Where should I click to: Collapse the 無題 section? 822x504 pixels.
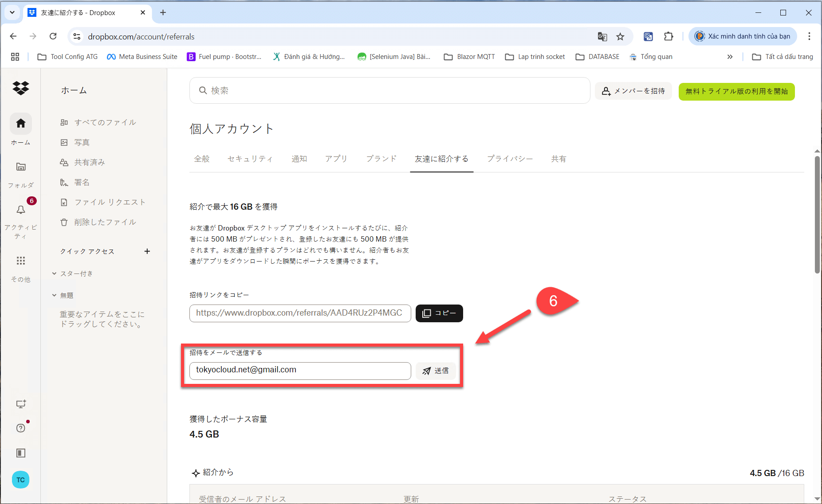point(54,295)
